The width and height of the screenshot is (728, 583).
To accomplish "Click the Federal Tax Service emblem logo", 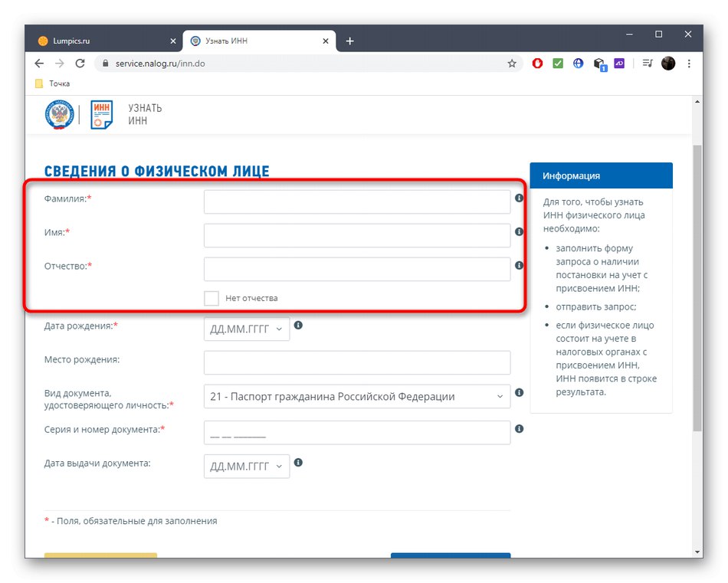I will pyautogui.click(x=60, y=115).
